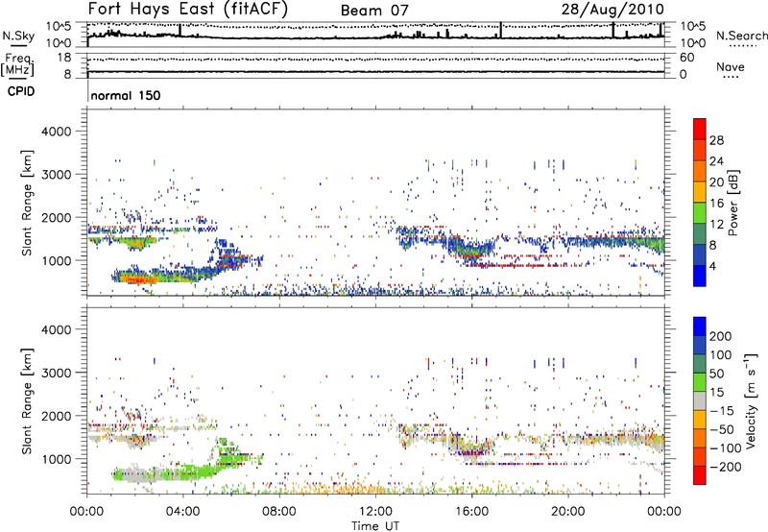The width and height of the screenshot is (768, 532).
Task: Click the "N.Sky" legend label
Action: click(x=18, y=36)
